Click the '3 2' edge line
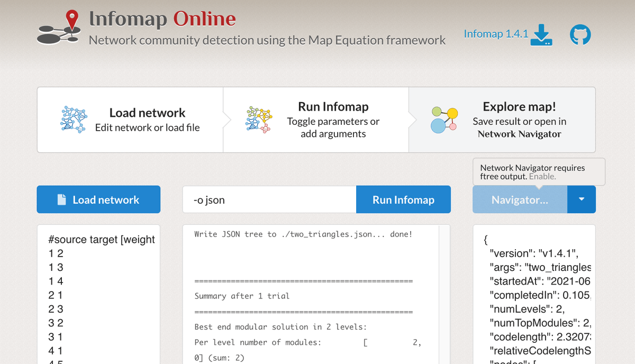Viewport: 635px width, 364px height. pyautogui.click(x=56, y=323)
